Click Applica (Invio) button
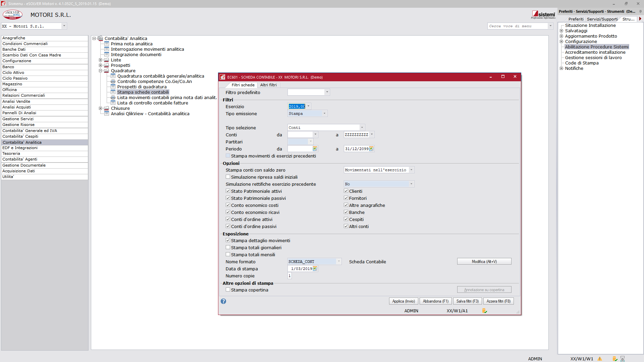The image size is (644, 362). 404,301
